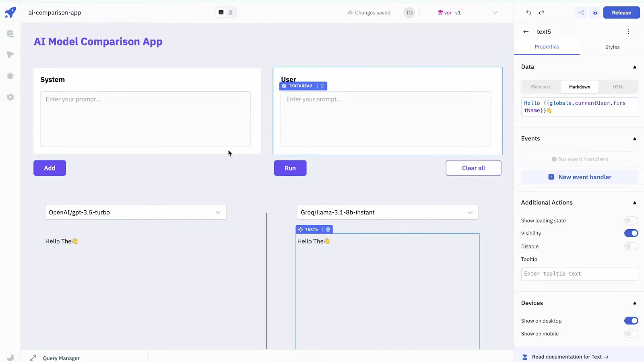
Task: Edit the Hello globals.currentUser data code field
Action: tap(580, 107)
